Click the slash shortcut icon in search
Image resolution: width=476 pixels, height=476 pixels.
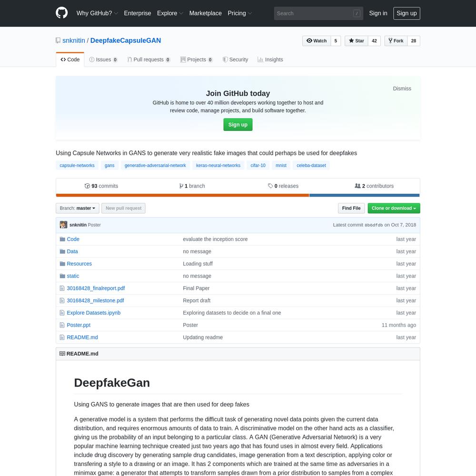tap(357, 13)
